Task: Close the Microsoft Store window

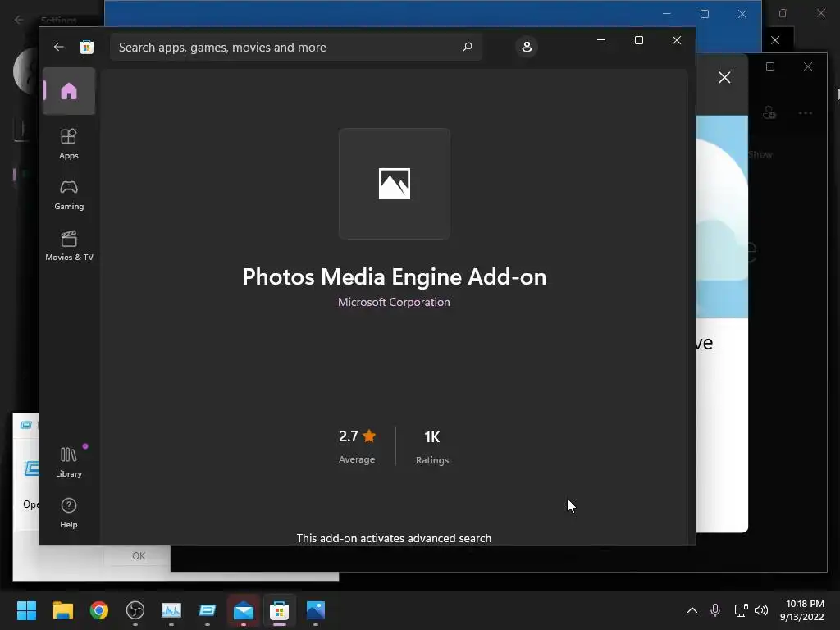Action: 677,40
